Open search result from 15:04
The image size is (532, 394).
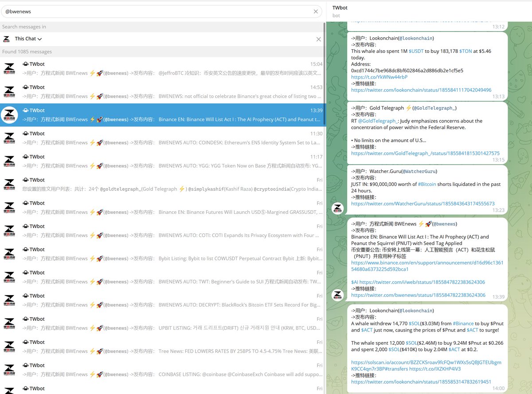click(x=163, y=69)
